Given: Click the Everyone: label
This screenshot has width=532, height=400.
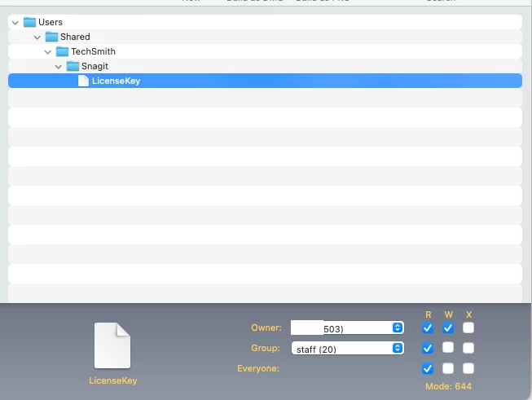Looking at the screenshot, I should pos(258,368).
